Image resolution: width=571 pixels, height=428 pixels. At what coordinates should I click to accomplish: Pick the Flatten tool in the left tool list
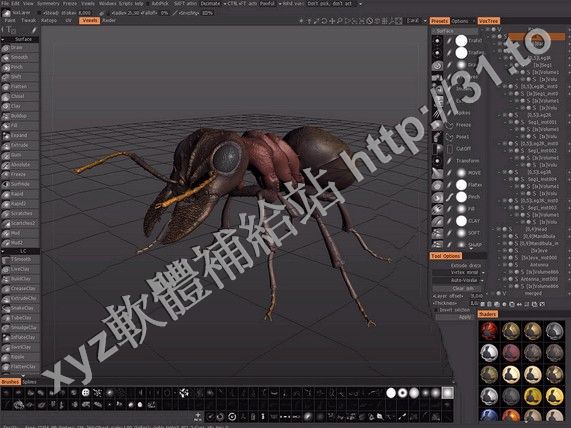20,87
